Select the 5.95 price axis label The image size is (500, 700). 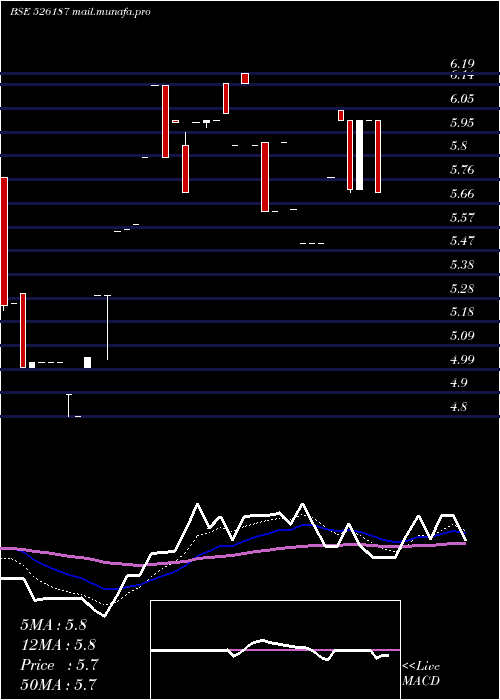(x=462, y=123)
